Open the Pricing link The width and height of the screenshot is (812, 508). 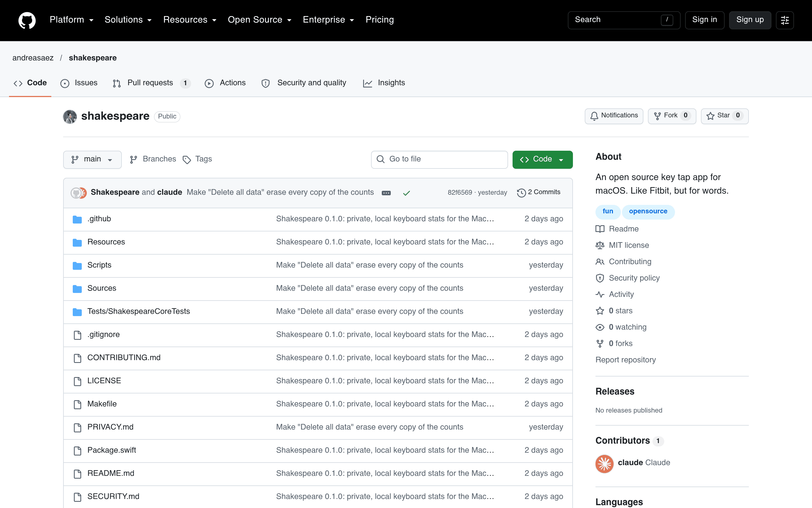379,20
